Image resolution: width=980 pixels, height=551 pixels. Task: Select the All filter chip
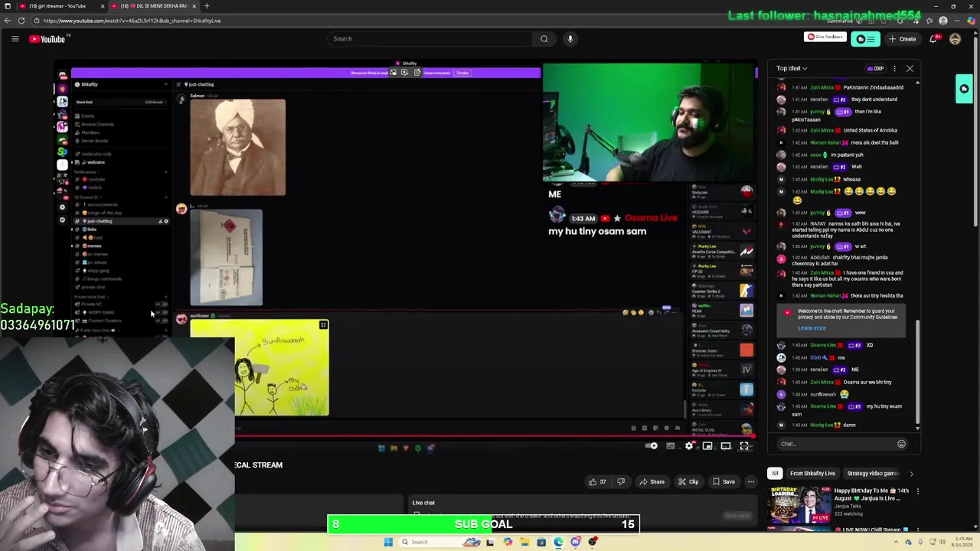775,473
